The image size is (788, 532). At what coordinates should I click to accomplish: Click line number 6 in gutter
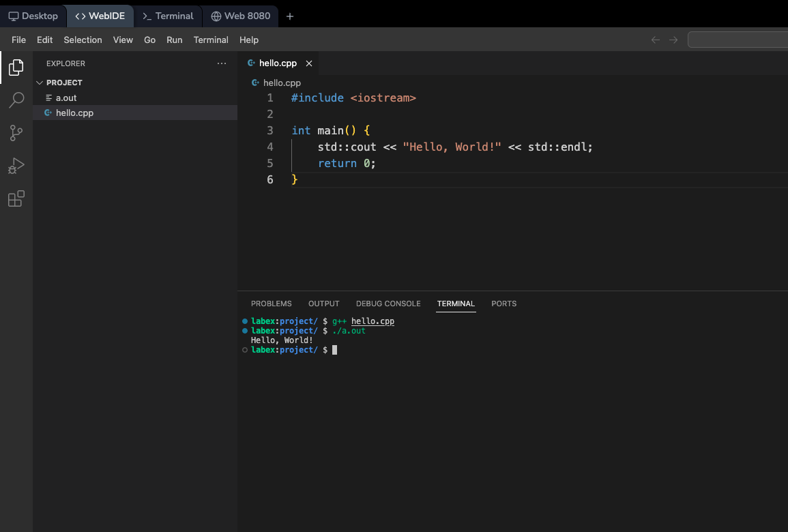(270, 180)
